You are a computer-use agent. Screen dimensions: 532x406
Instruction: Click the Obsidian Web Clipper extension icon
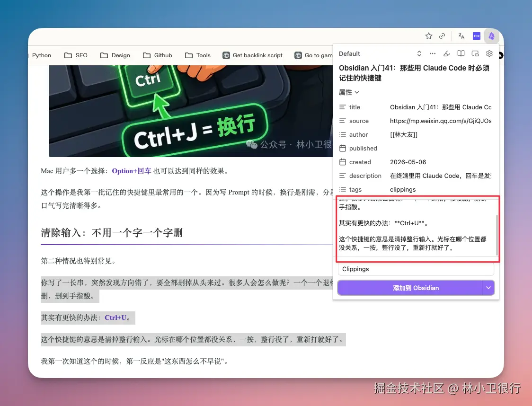(x=492, y=36)
